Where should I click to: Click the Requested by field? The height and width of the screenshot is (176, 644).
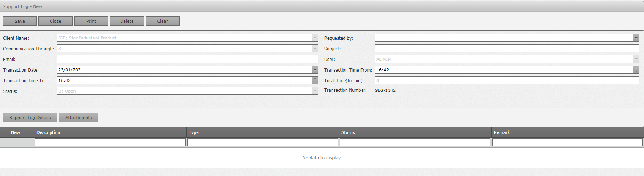(x=504, y=38)
